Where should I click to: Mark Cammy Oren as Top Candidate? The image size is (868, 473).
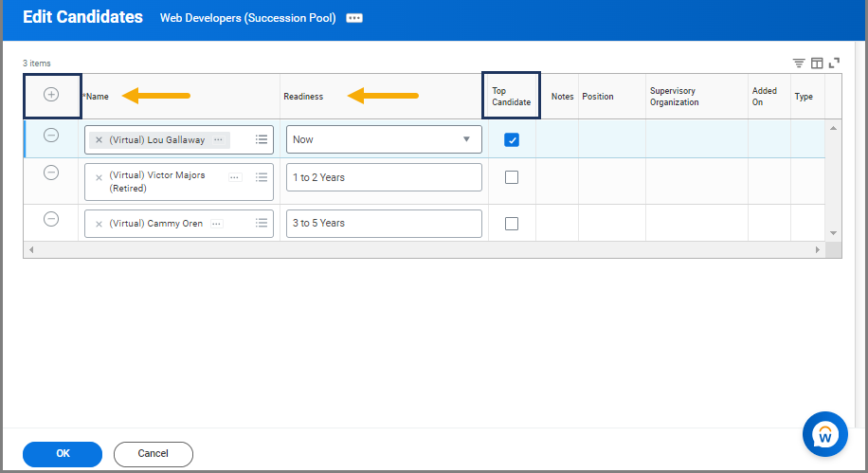coord(512,224)
